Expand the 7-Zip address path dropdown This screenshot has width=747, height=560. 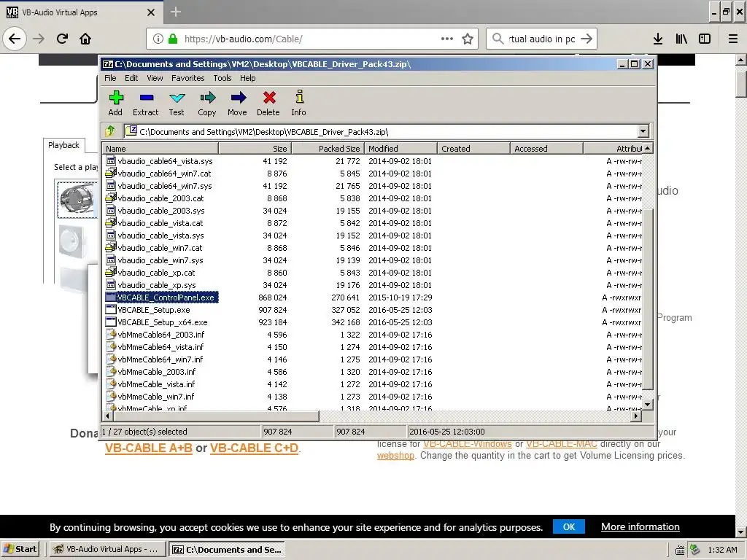[643, 131]
